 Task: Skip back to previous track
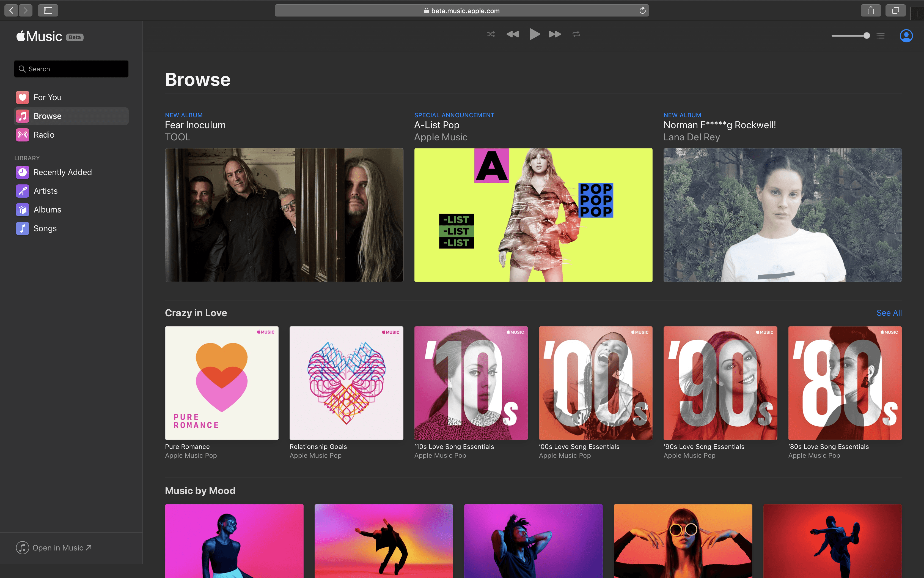point(512,34)
